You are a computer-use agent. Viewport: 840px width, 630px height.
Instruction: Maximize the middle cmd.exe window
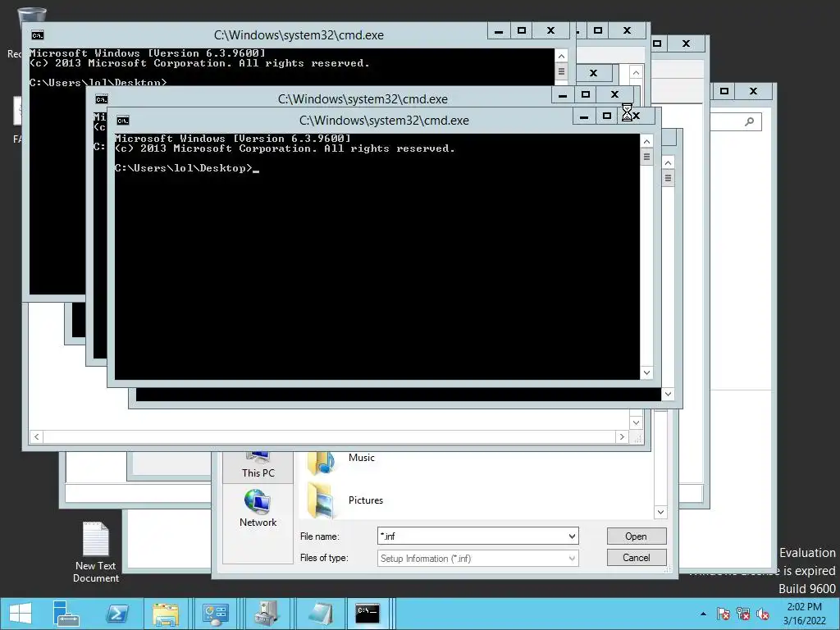586,94
